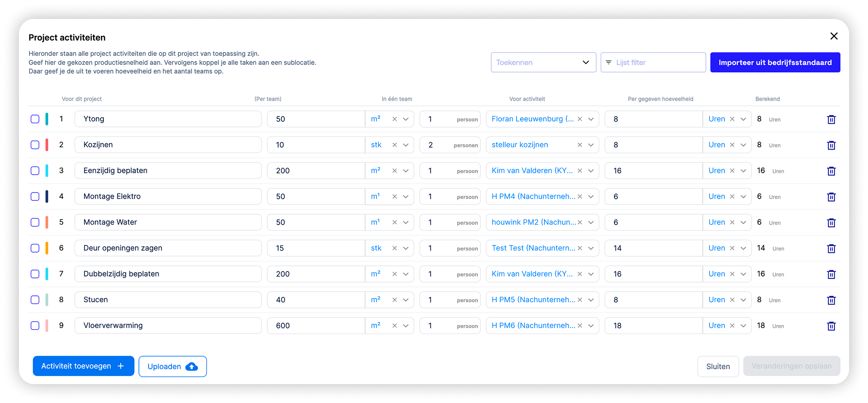Image resolution: width=868 pixels, height=403 pixels.
Task: Expand unit dropdown for Eenzijdig beplaten
Action: point(406,171)
